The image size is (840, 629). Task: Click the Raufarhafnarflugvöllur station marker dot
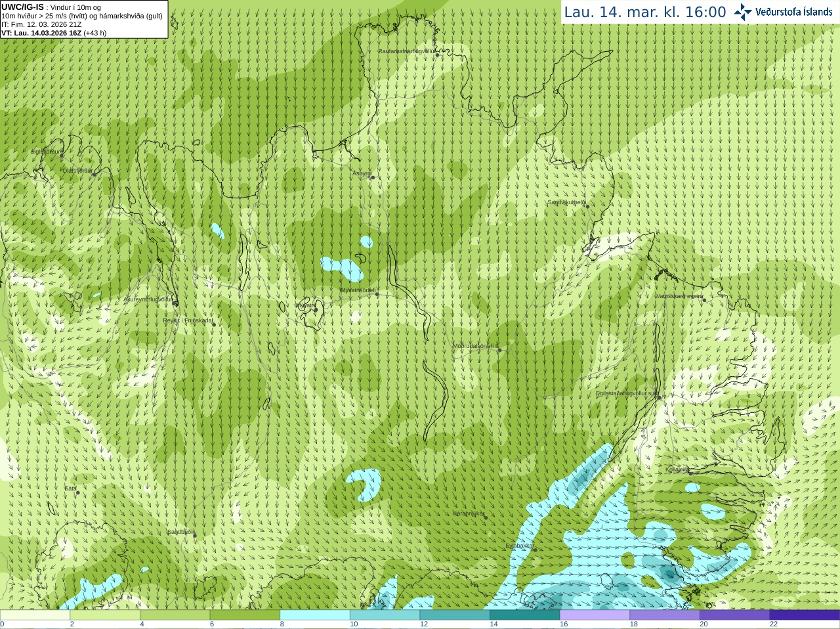click(438, 55)
